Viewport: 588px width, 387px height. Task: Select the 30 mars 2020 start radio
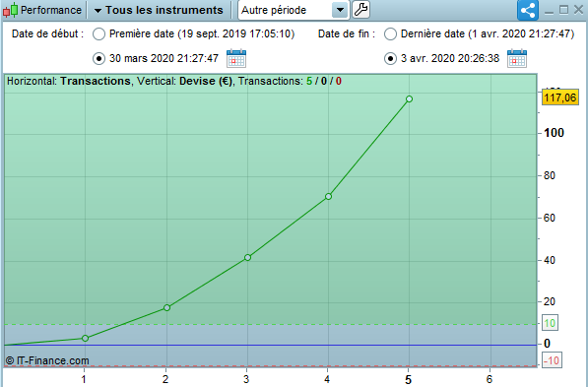pyautogui.click(x=98, y=58)
